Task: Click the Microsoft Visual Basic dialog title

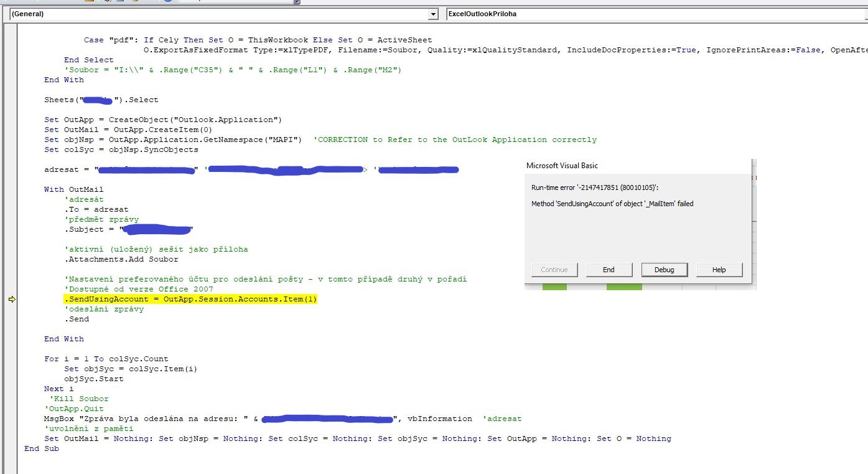Action: 562,166
